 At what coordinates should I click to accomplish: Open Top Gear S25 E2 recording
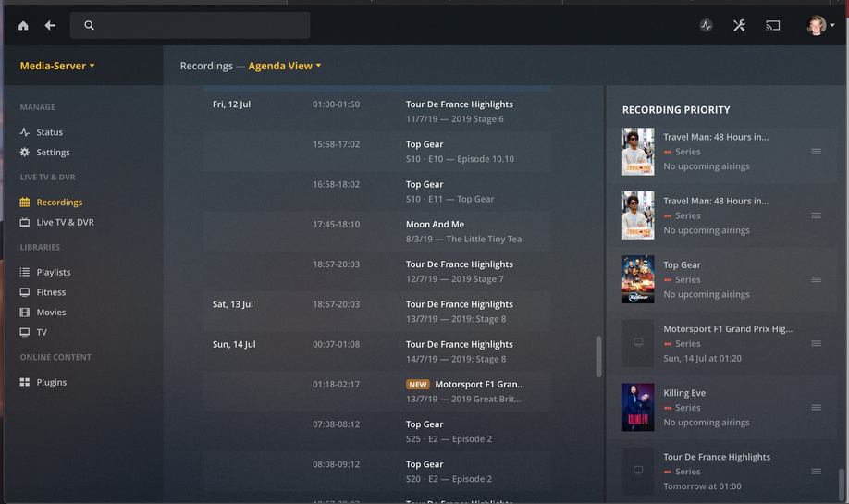pos(377,432)
